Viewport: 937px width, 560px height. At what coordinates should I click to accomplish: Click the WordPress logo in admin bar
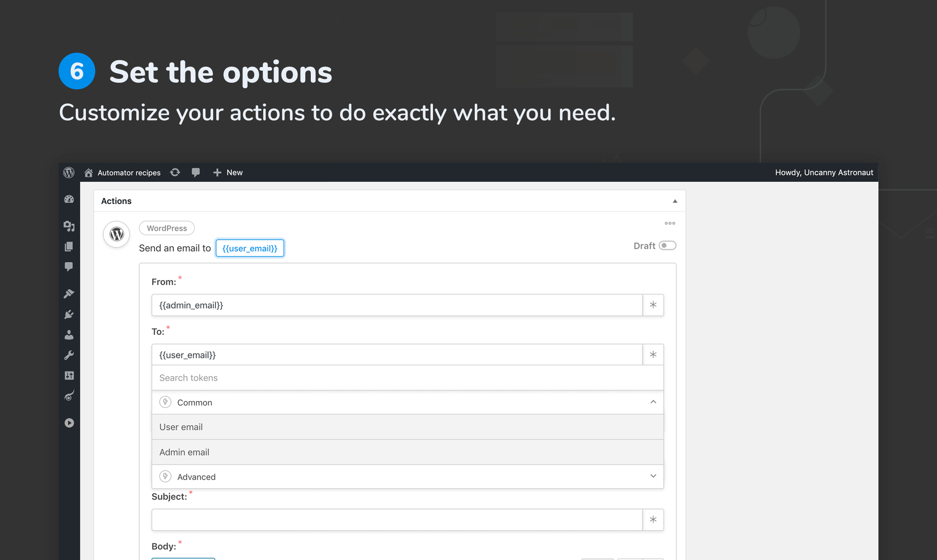click(x=69, y=172)
